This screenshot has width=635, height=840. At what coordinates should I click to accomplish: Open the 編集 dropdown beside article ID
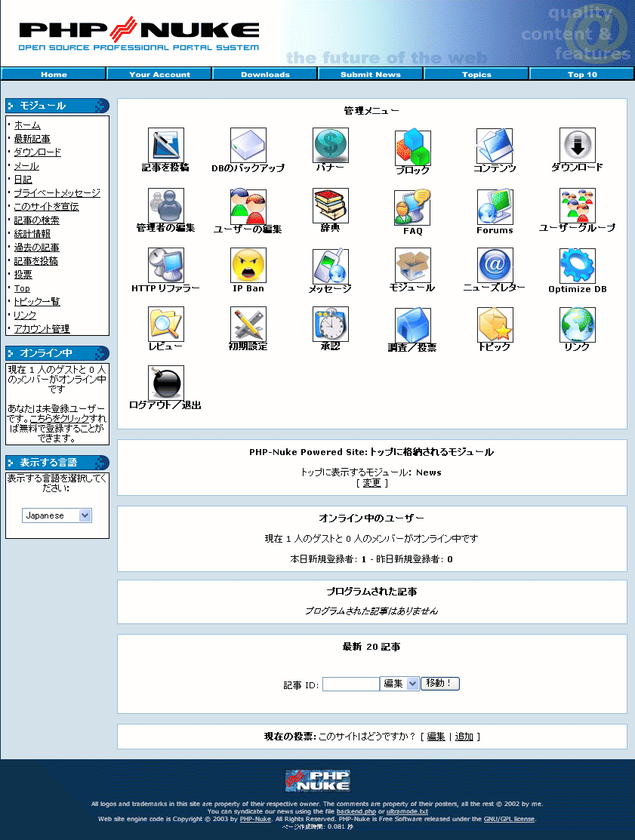[x=399, y=684]
